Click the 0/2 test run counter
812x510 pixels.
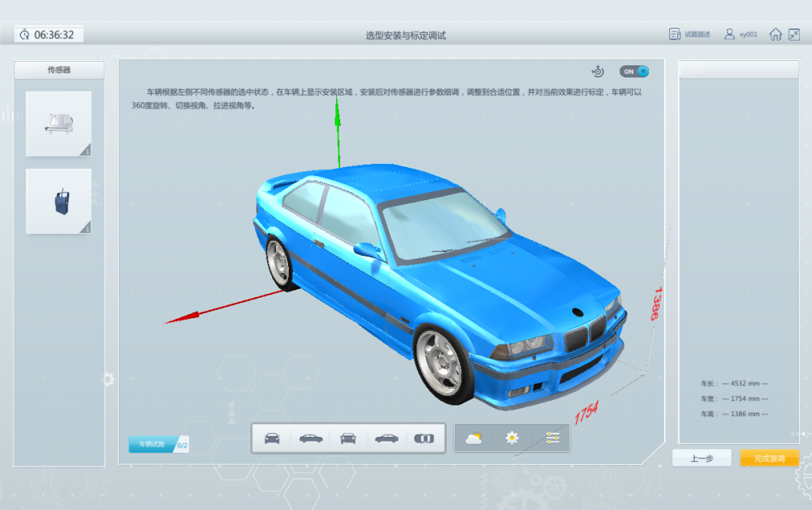(182, 445)
